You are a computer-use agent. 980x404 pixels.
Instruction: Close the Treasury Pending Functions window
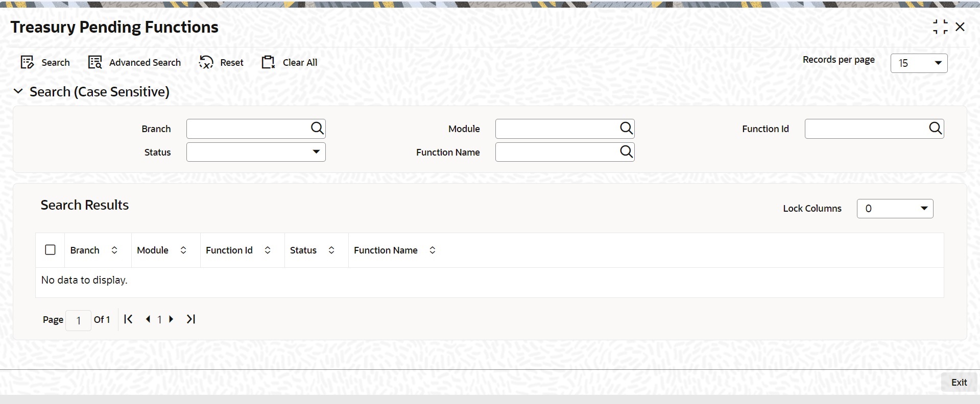[x=960, y=27]
